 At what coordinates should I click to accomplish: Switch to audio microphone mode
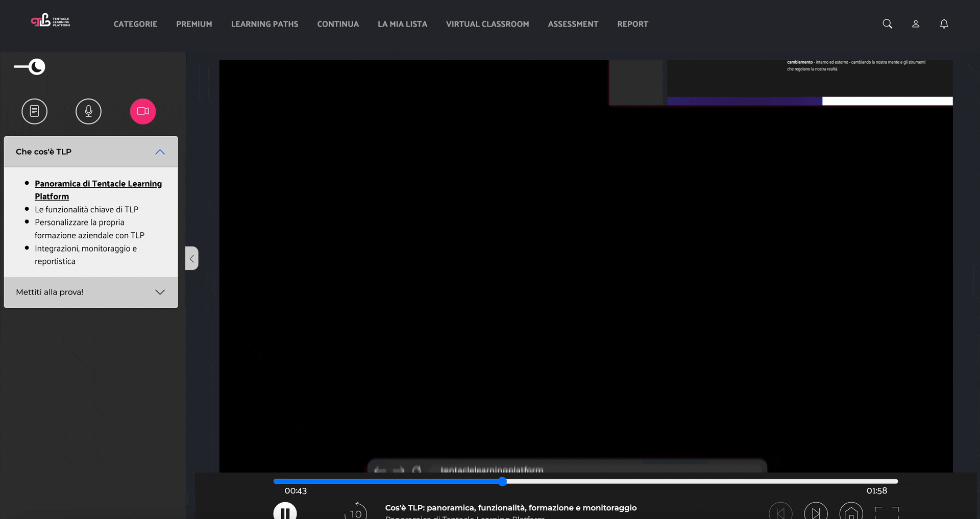pyautogui.click(x=88, y=111)
